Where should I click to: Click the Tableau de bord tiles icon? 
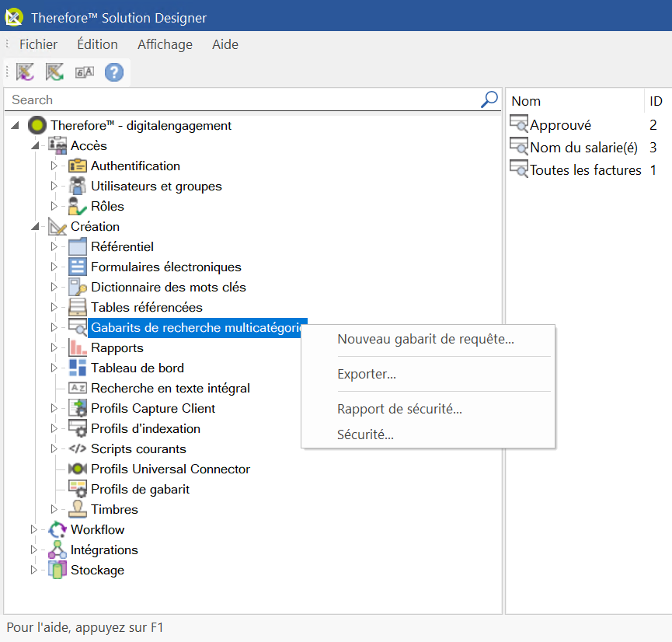click(78, 368)
